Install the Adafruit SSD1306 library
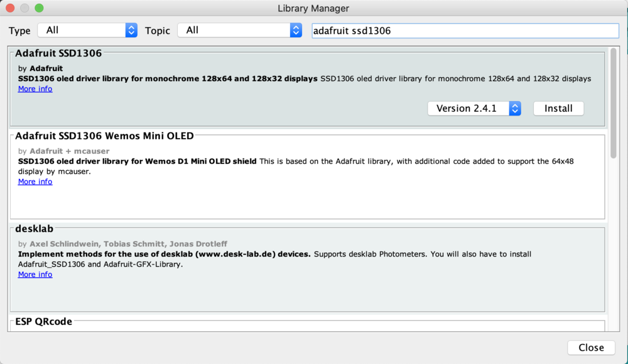 [558, 109]
